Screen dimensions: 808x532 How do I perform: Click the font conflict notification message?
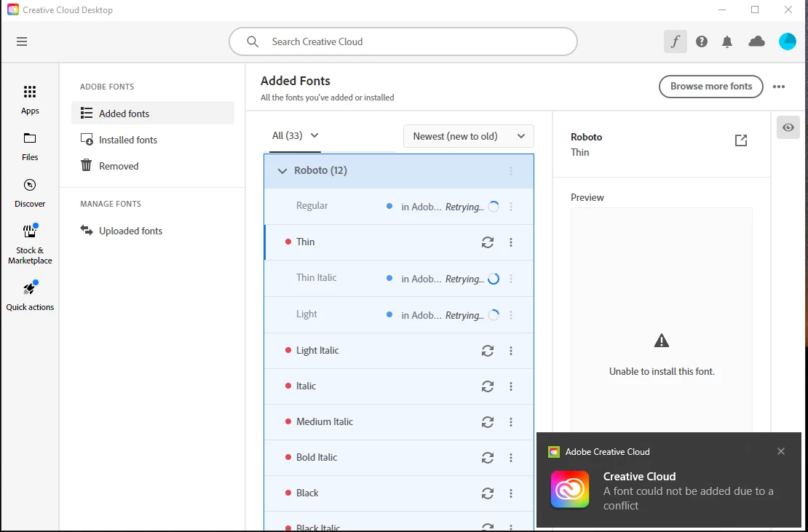point(689,498)
